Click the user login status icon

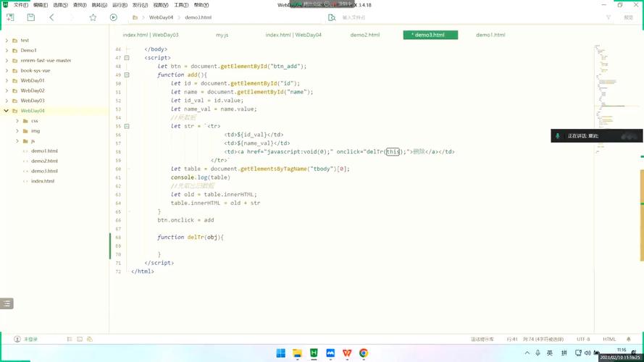(17, 339)
